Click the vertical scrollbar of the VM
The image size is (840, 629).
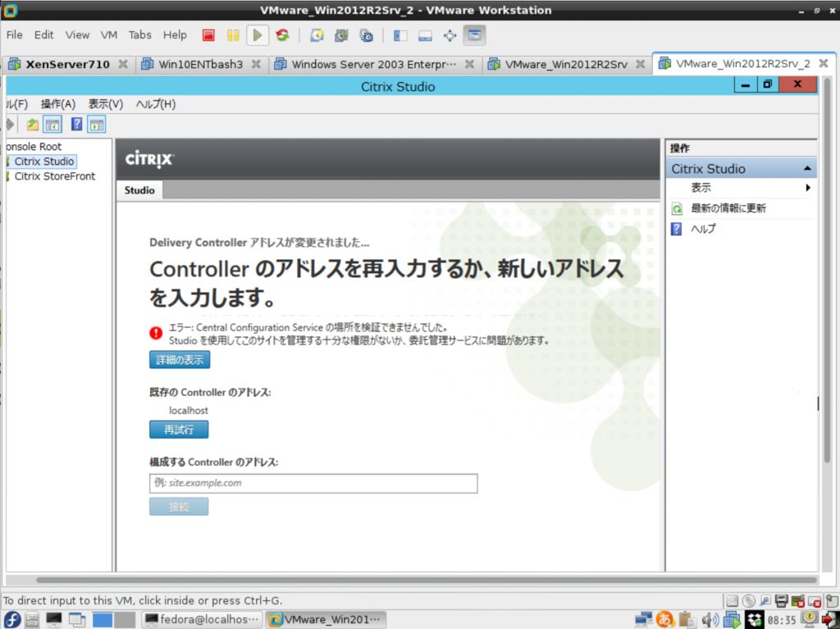tap(827, 271)
